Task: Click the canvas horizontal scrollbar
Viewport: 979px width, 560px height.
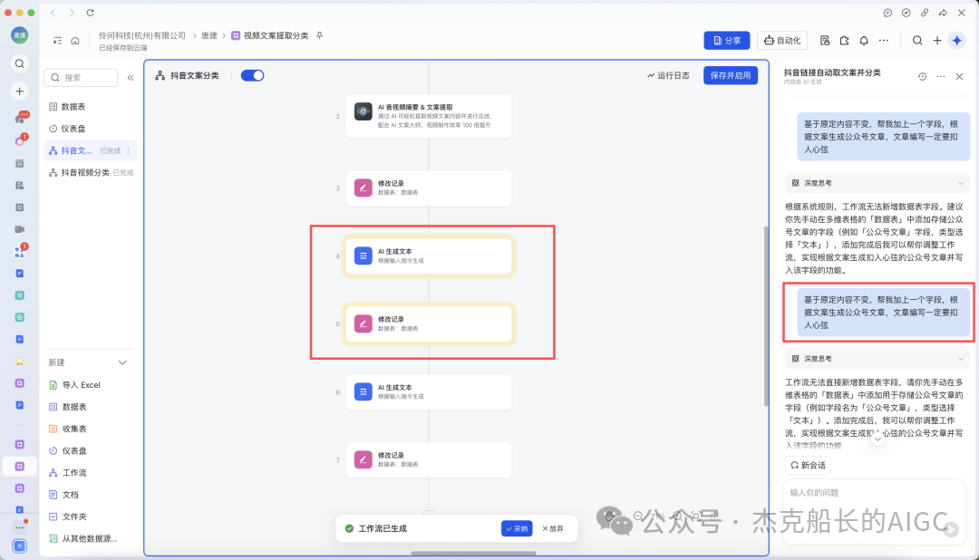Action: click(x=473, y=553)
